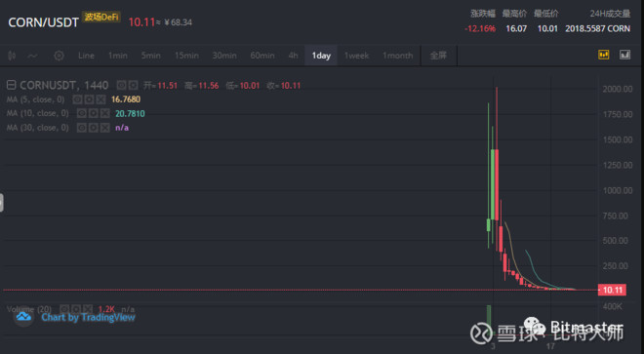Screen dimensions: 644x354
Task: Click the highest price value 16.07
Action: click(516, 28)
